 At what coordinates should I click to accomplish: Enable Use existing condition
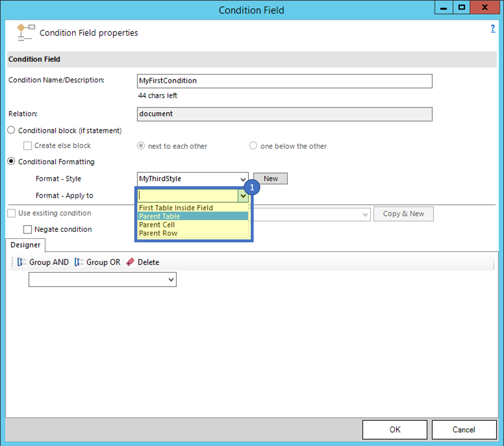click(x=11, y=213)
